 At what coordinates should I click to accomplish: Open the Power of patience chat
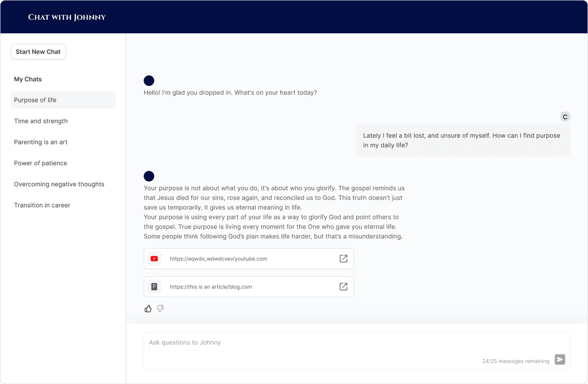[x=63, y=163]
